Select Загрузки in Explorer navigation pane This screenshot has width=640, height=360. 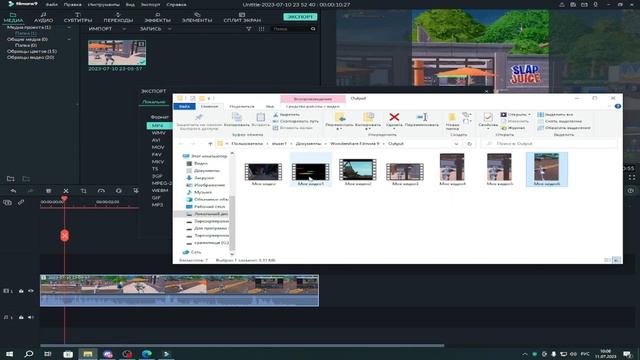tap(204, 178)
